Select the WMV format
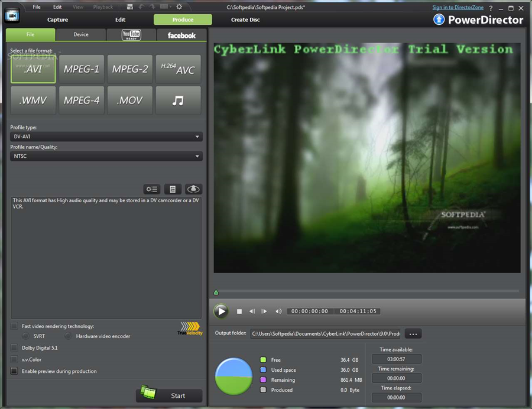532x409 pixels. click(33, 100)
